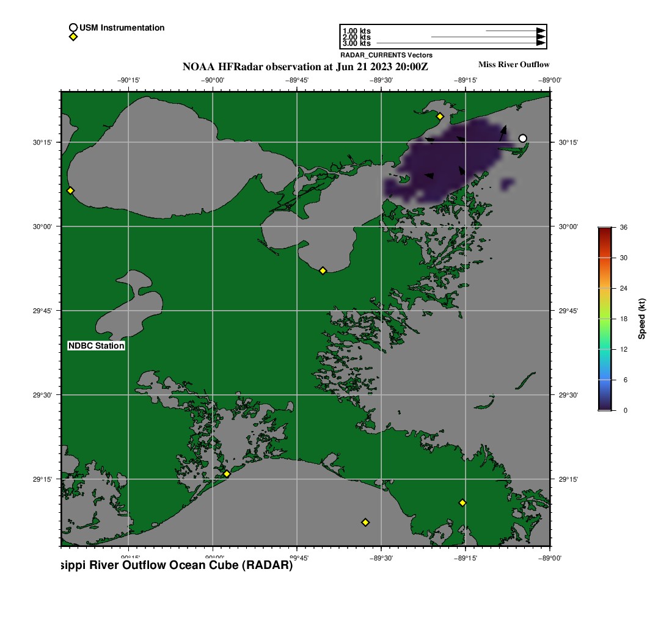Click the NOAA HFRadar observation title
Viewport: 672px width, 641px height.
coord(305,67)
